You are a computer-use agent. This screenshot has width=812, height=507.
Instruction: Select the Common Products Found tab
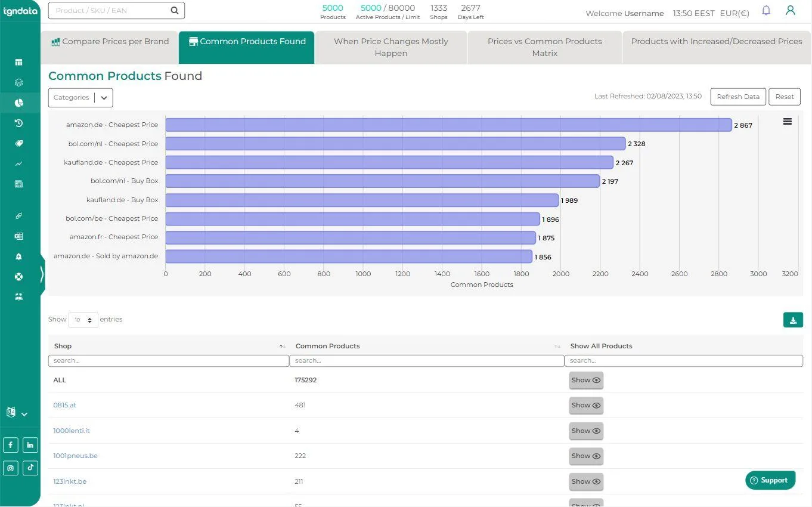(x=247, y=48)
